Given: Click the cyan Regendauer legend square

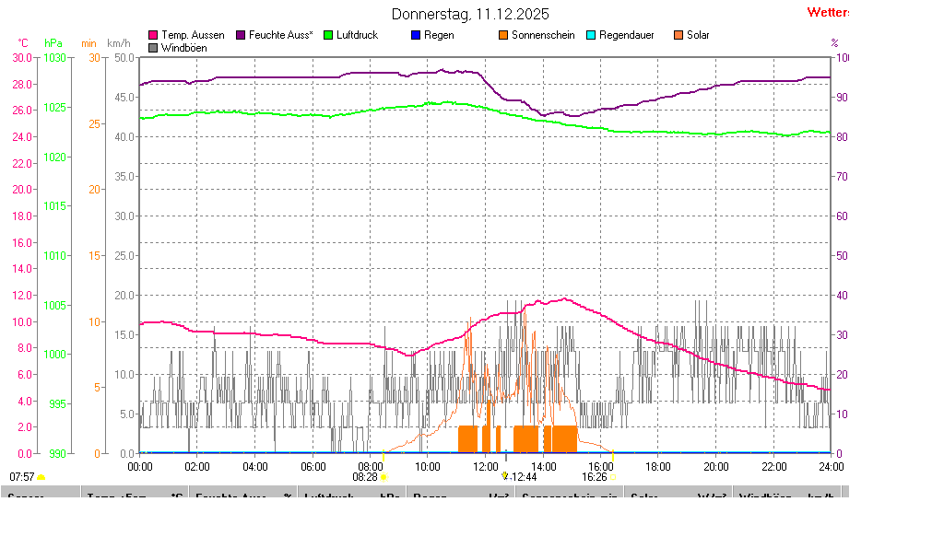Looking at the screenshot, I should (x=590, y=35).
